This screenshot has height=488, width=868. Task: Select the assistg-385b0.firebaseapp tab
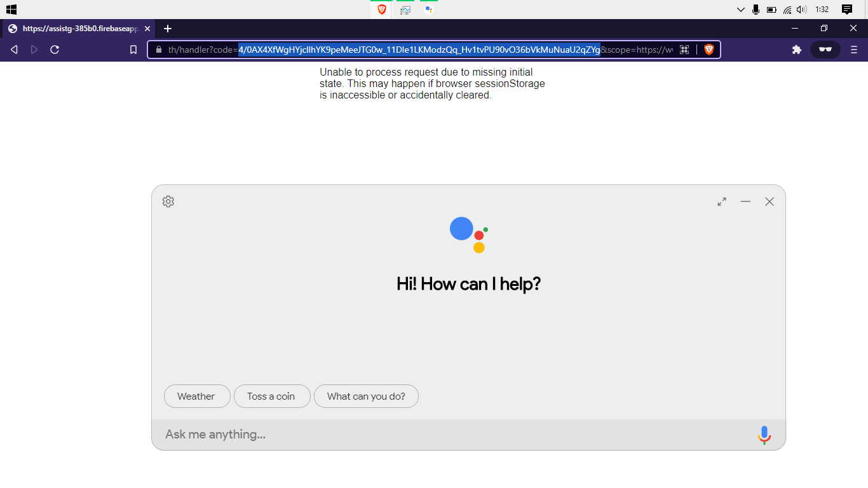click(79, 29)
